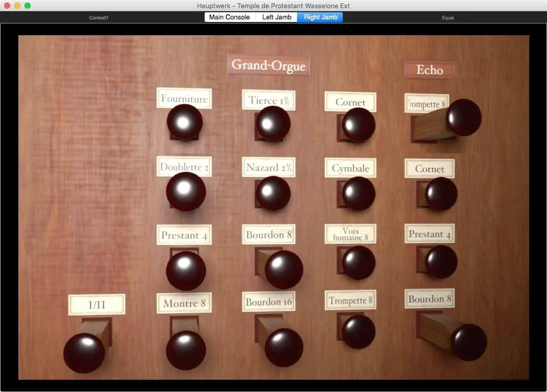Engage the Echo Prestant 4 stop
547x392 pixels.
pos(441,262)
